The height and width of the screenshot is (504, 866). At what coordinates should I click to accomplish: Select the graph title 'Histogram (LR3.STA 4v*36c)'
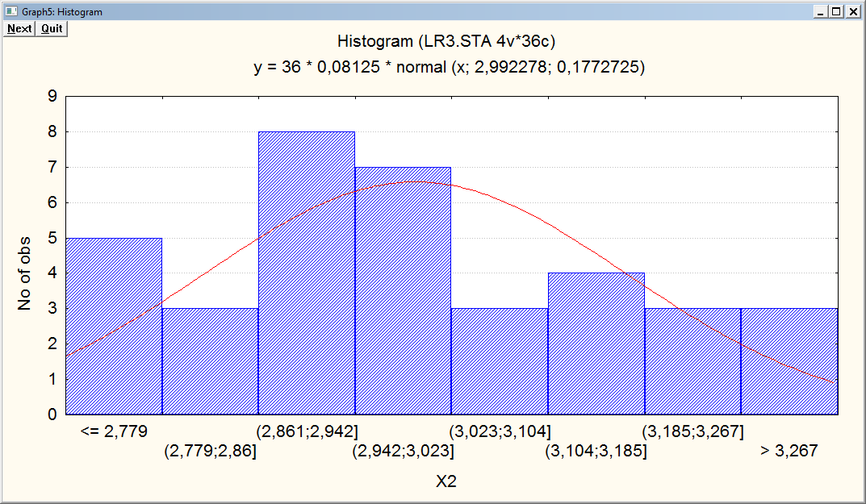click(446, 41)
